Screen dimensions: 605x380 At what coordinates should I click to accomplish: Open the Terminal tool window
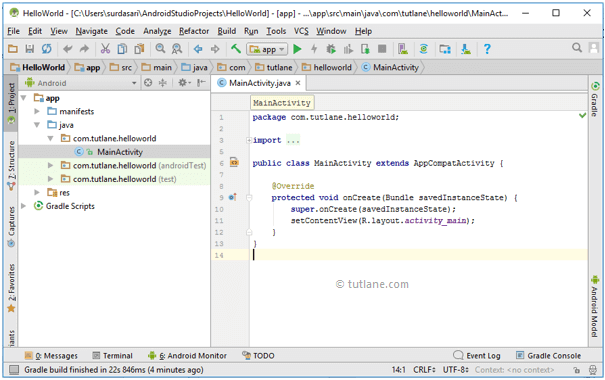pyautogui.click(x=112, y=356)
